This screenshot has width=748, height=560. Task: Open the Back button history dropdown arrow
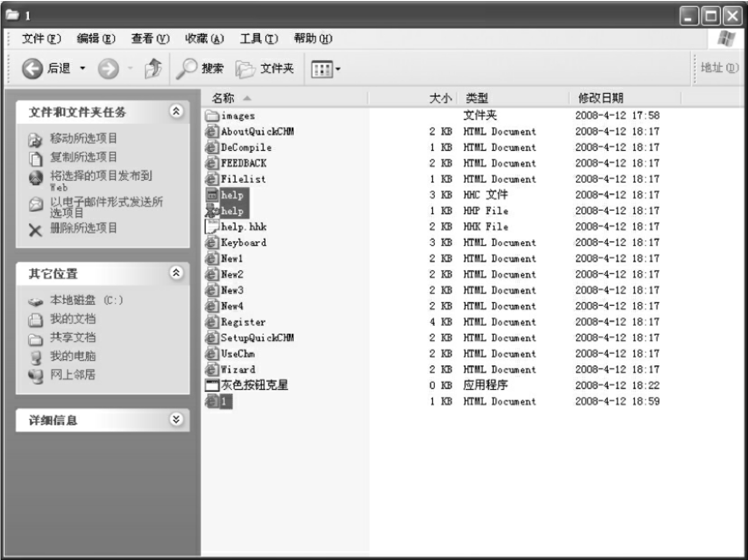pyautogui.click(x=83, y=69)
